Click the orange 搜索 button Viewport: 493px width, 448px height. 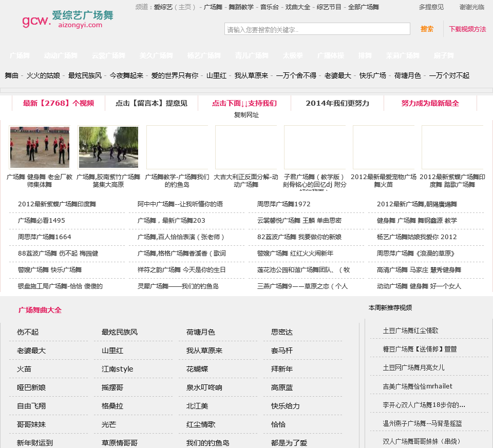[427, 29]
